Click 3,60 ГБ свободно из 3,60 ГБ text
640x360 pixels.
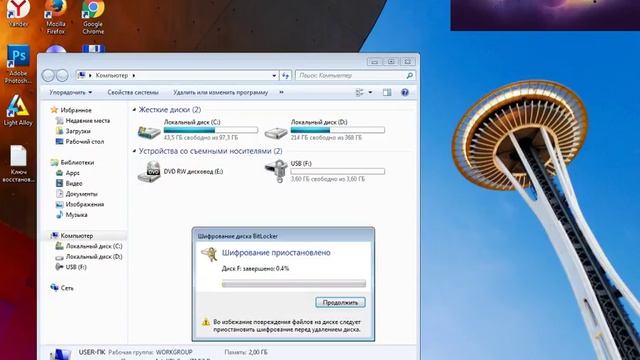tap(328, 179)
